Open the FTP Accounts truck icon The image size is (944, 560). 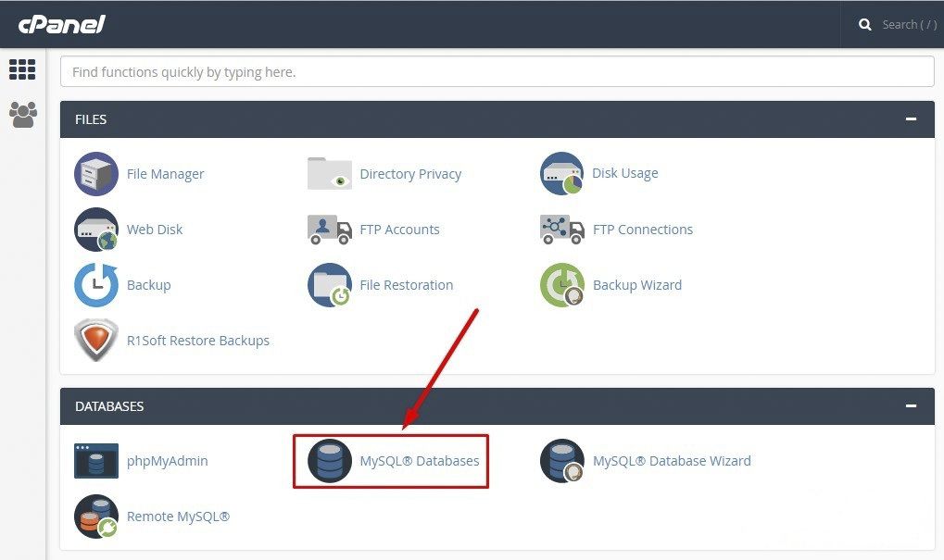pos(329,230)
